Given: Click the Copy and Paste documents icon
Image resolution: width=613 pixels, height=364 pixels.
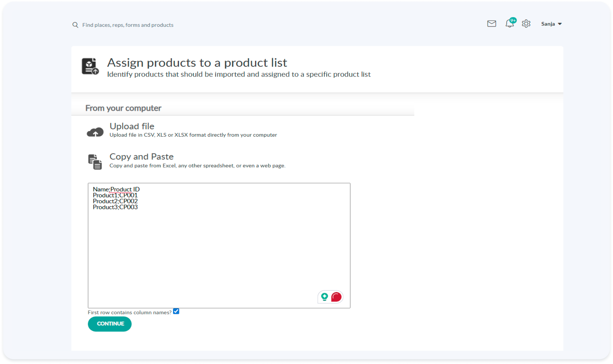Looking at the screenshot, I should 95,162.
